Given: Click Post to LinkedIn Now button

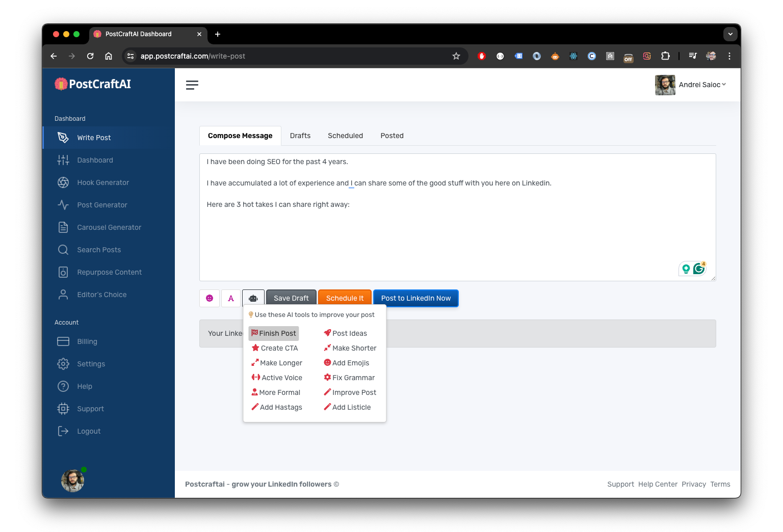Looking at the screenshot, I should pyautogui.click(x=416, y=298).
